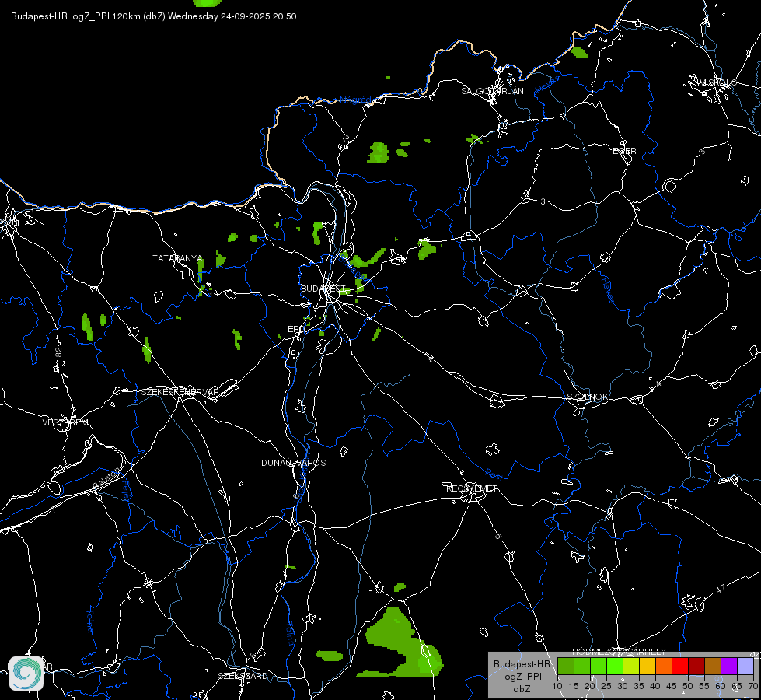Image resolution: width=761 pixels, height=700 pixels.
Task: Click the DUNAUJVAROS city label
Action: point(294,463)
